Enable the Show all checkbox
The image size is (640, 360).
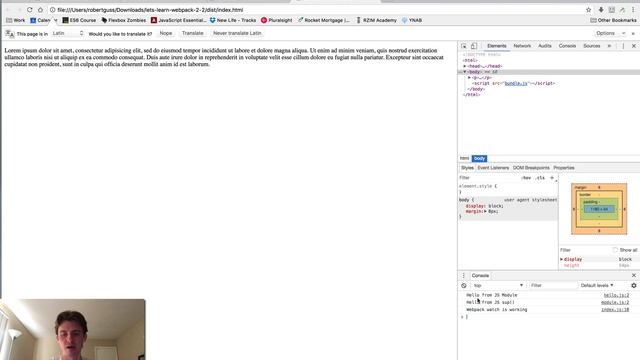click(x=615, y=250)
